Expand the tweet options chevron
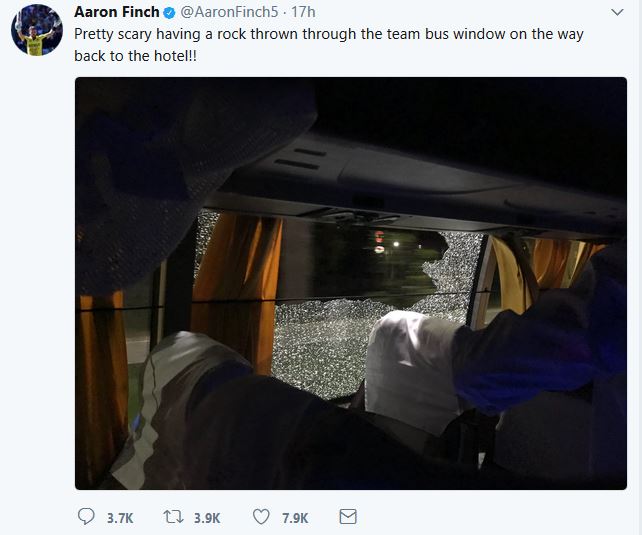This screenshot has width=642, height=535. [617, 12]
